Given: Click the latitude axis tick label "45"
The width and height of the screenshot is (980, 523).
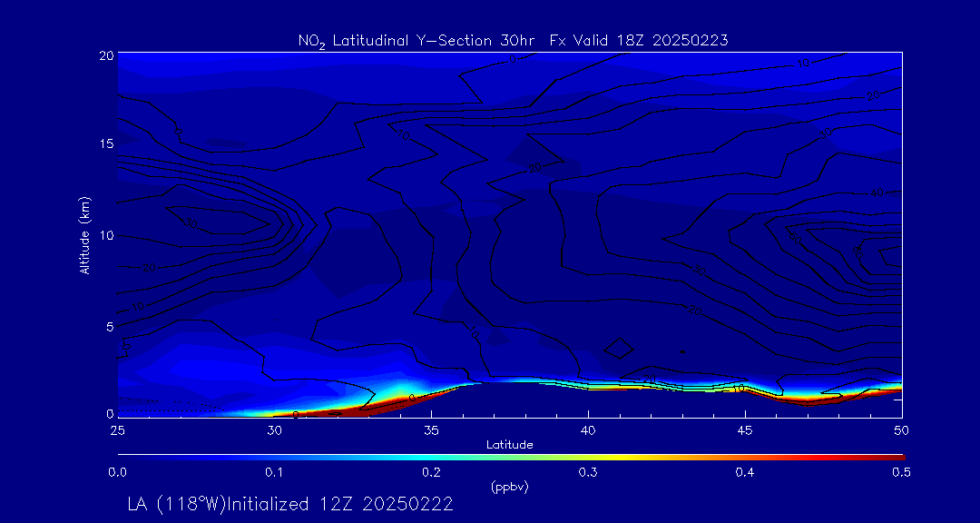Looking at the screenshot, I should [x=745, y=430].
